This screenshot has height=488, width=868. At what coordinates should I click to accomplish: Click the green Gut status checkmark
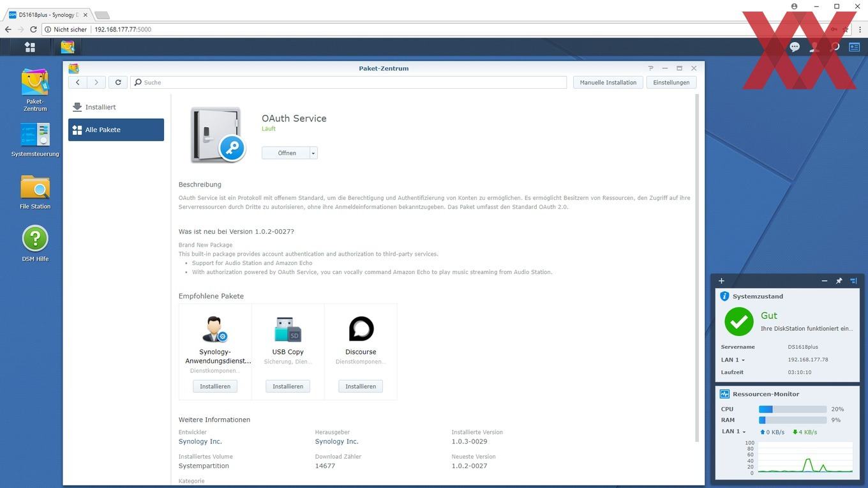[739, 321]
